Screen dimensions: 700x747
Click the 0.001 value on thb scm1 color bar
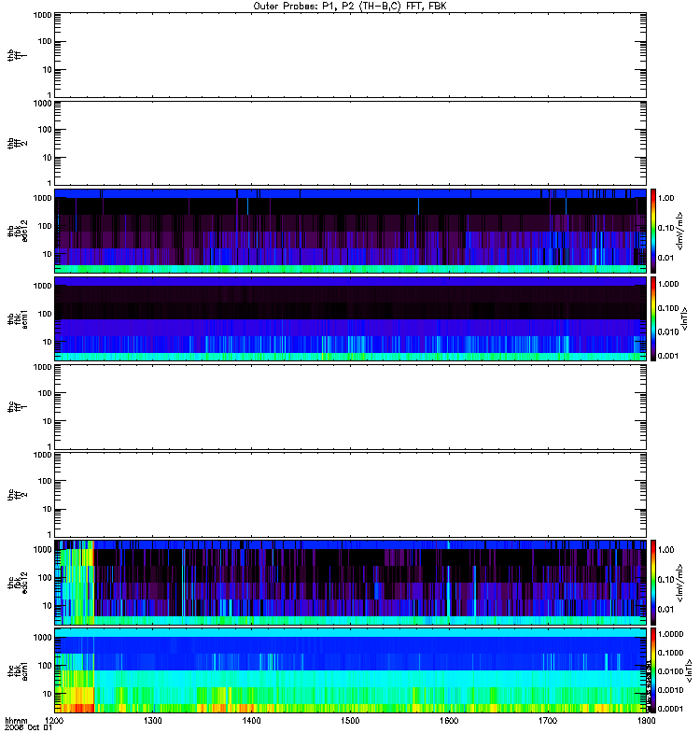point(668,356)
